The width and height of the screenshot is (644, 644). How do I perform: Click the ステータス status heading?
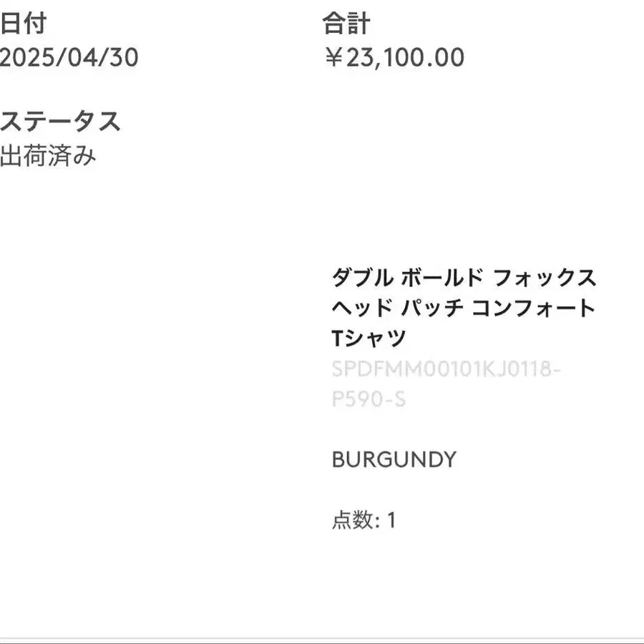point(60,122)
